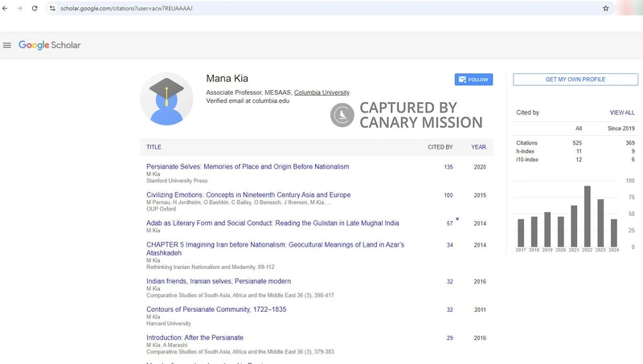The image size is (643, 364).
Task: Open the Columbia University link
Action: click(x=321, y=92)
